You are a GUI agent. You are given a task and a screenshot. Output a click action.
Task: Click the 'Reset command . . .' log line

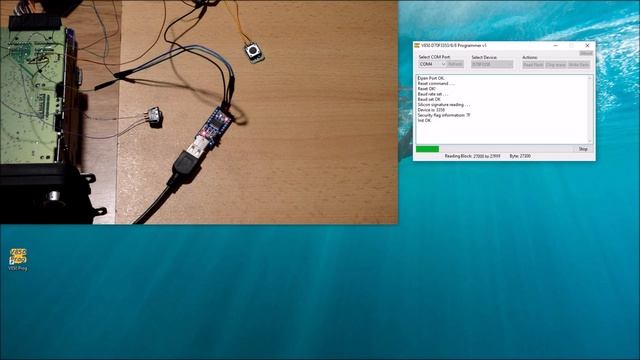pyautogui.click(x=436, y=83)
